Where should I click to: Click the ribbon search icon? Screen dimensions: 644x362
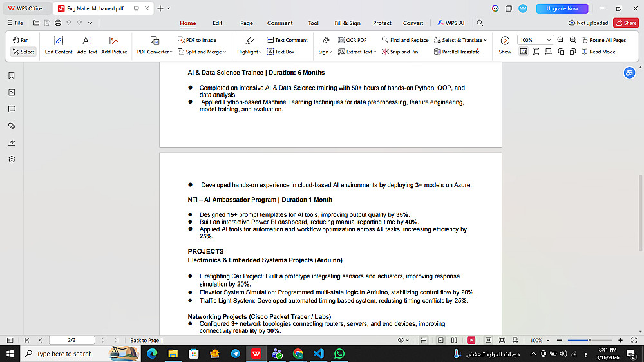480,23
